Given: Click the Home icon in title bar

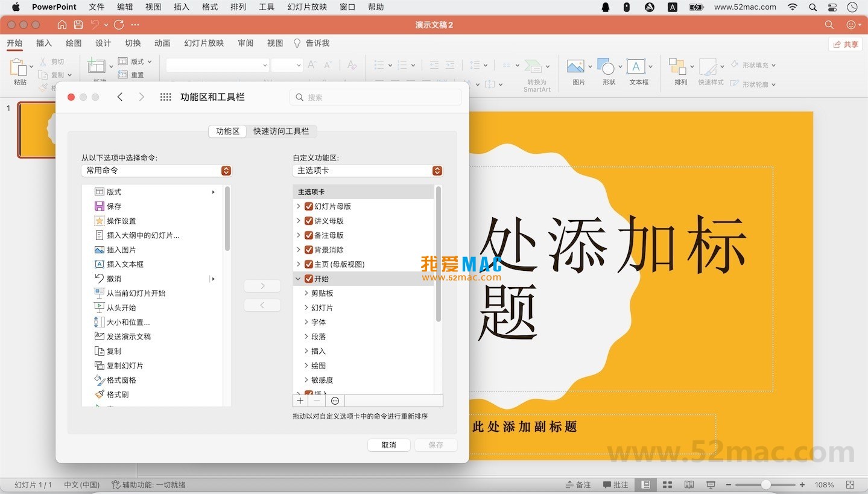Looking at the screenshot, I should 62,25.
